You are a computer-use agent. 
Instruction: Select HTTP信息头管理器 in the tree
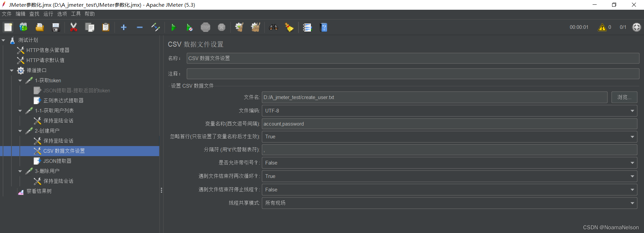click(48, 50)
